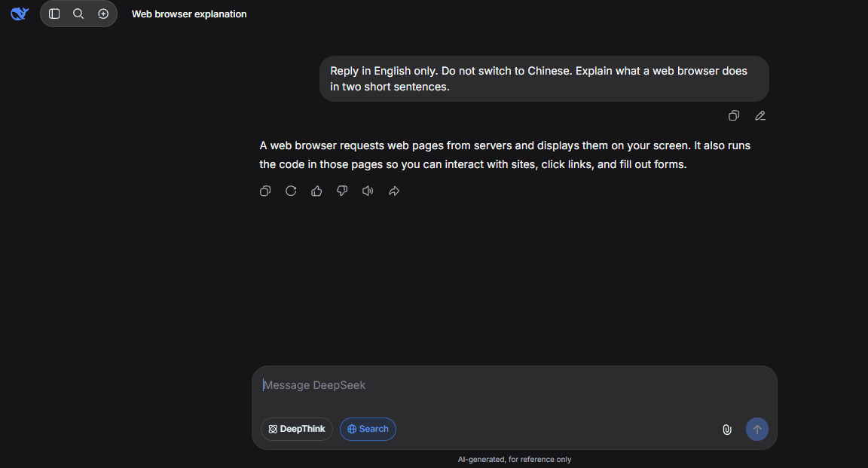Open the chat search magnifier icon

pyautogui.click(x=78, y=14)
